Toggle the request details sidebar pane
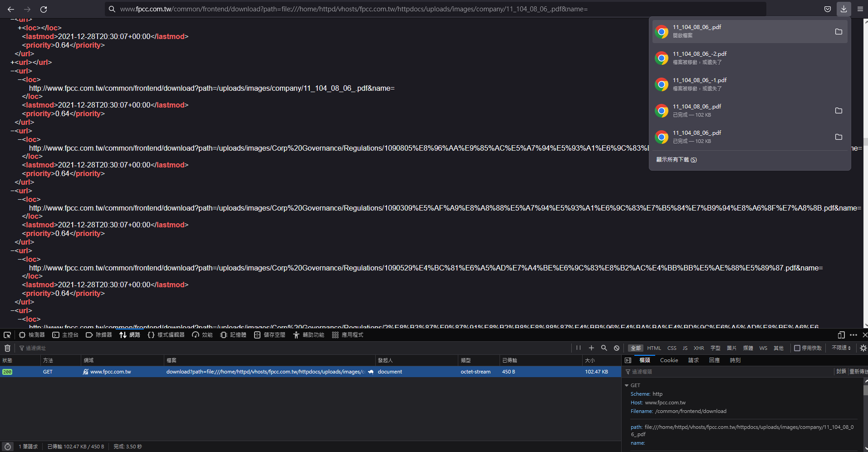 [x=628, y=360]
